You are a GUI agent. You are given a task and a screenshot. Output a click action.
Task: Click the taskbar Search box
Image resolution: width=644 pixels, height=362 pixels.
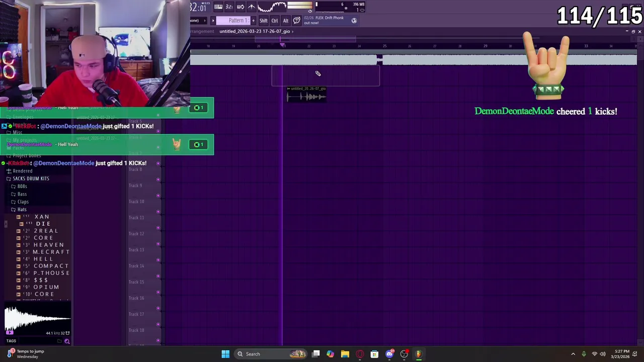point(271,354)
